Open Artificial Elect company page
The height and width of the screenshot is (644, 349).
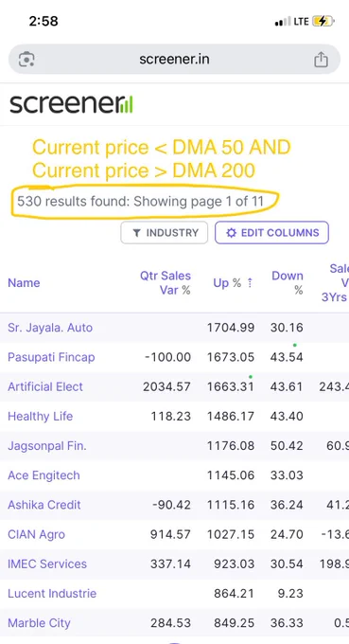[x=45, y=387]
